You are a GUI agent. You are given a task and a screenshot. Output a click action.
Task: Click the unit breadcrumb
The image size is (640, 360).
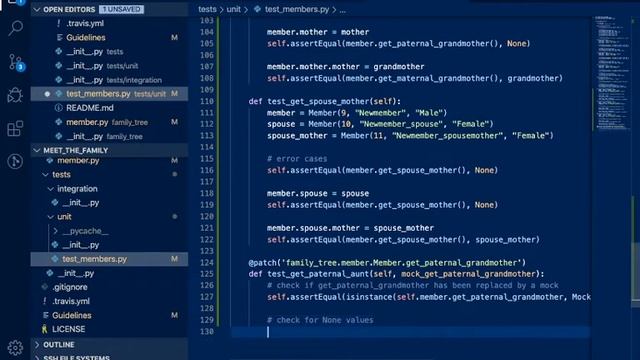point(233,9)
